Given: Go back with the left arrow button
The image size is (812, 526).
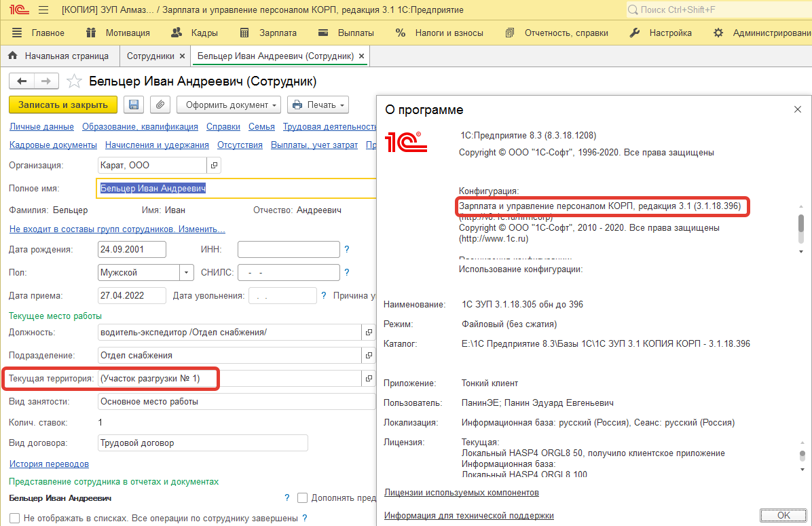Looking at the screenshot, I should pos(22,81).
